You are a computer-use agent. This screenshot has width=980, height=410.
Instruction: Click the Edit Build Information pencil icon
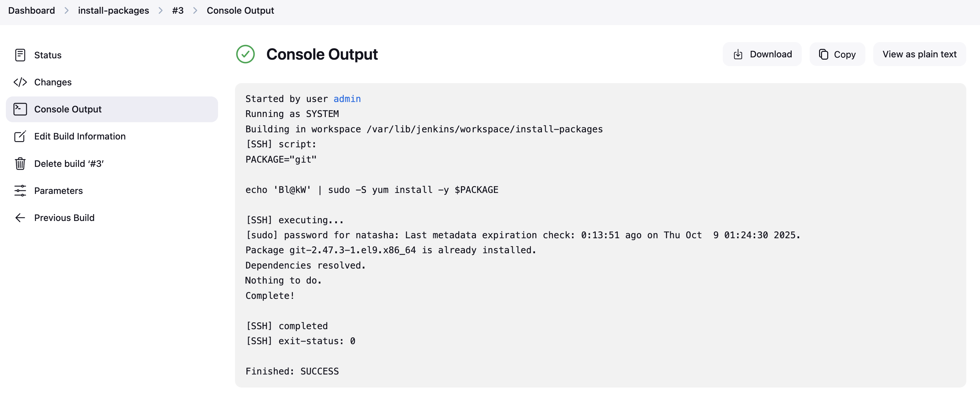[x=20, y=137]
